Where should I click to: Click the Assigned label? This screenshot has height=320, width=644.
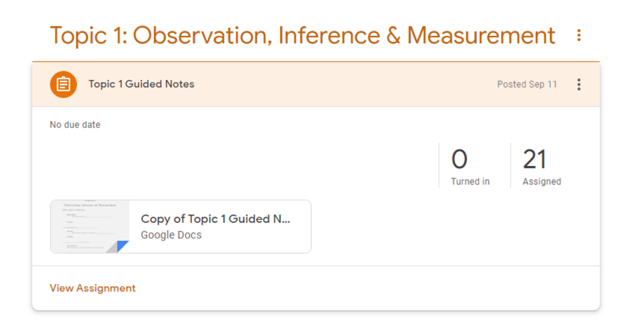coord(541,182)
